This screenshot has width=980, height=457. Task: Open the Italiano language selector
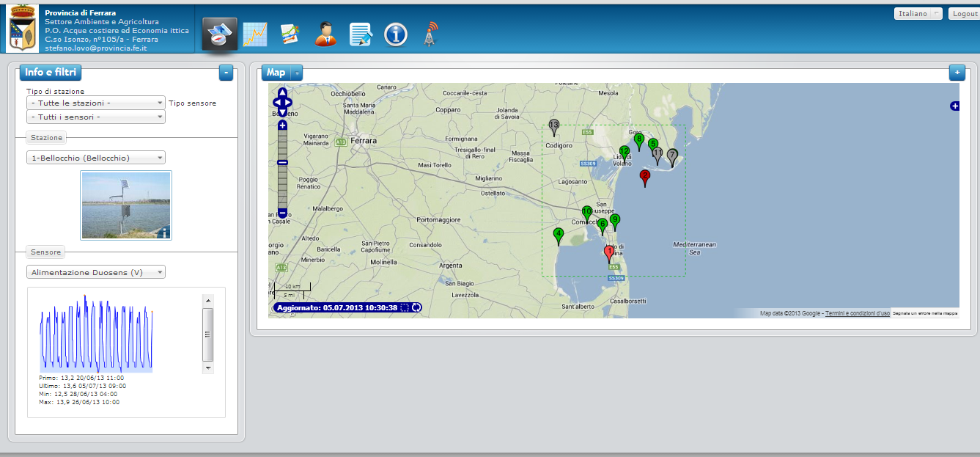pyautogui.click(x=918, y=14)
